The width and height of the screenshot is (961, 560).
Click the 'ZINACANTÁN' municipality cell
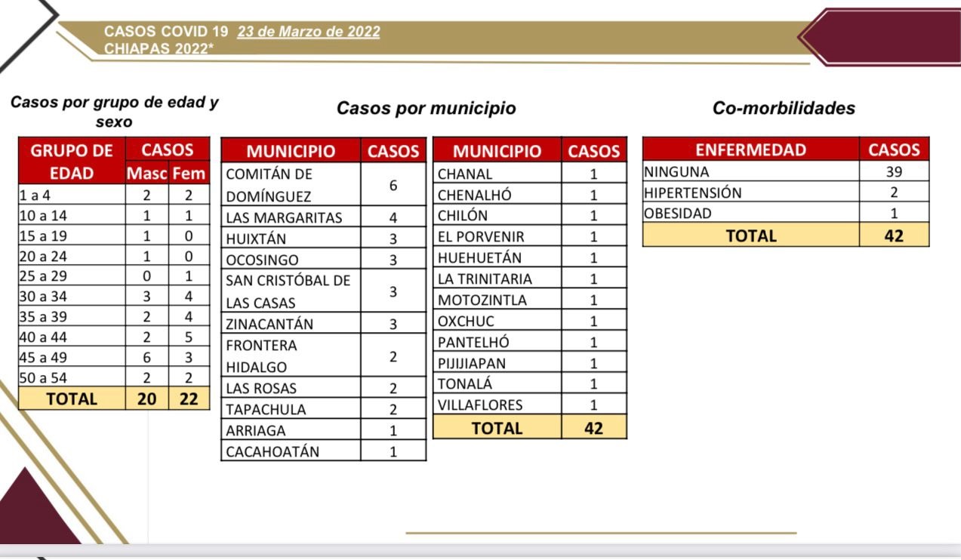click(291, 324)
